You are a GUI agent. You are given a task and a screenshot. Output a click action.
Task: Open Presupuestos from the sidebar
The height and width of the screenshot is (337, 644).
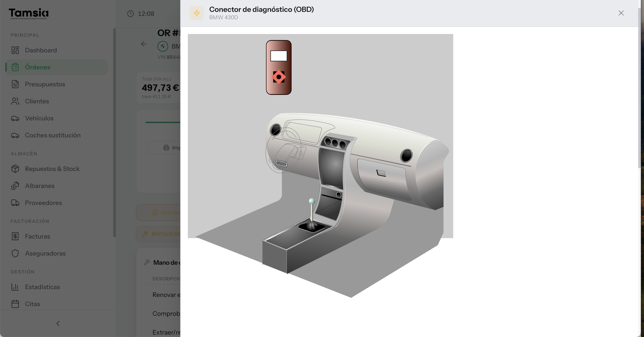(57, 84)
